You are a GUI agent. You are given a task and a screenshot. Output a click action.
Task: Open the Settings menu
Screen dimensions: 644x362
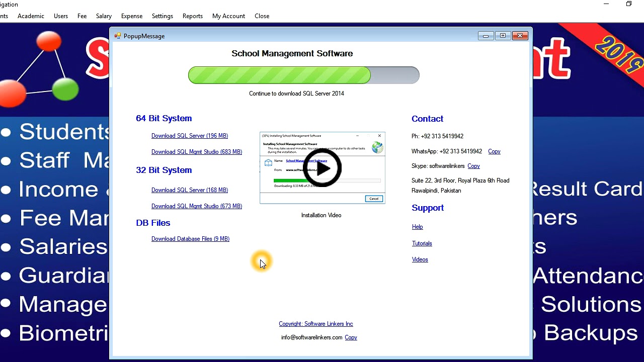click(163, 16)
